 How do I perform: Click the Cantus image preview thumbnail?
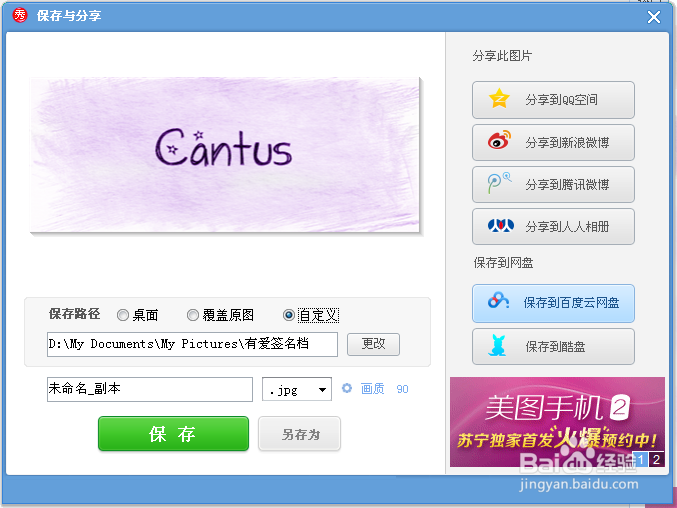[x=225, y=155]
